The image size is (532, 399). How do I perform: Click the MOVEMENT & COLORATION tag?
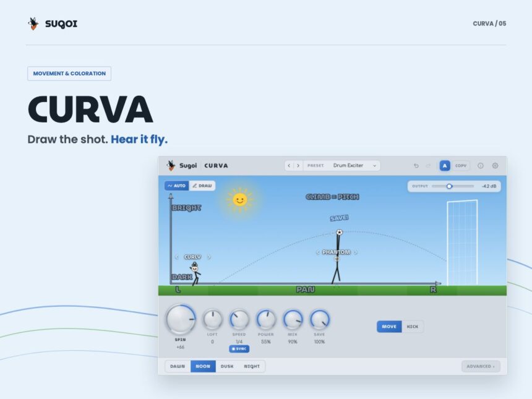coord(69,74)
